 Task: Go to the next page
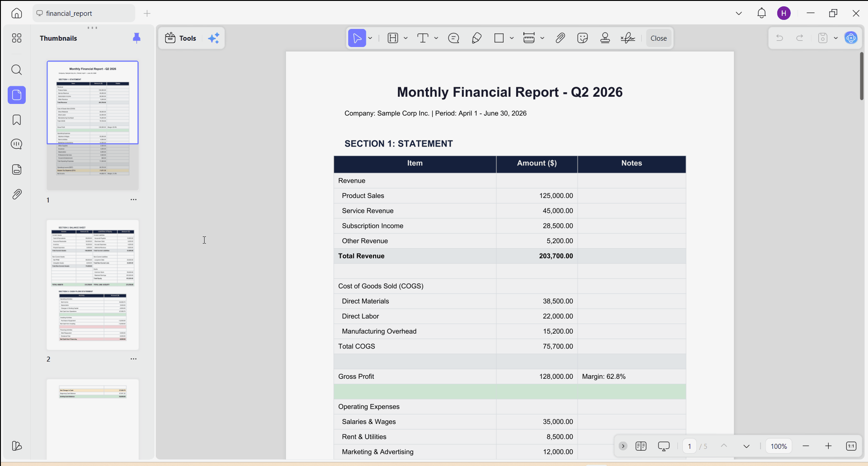(x=747, y=446)
